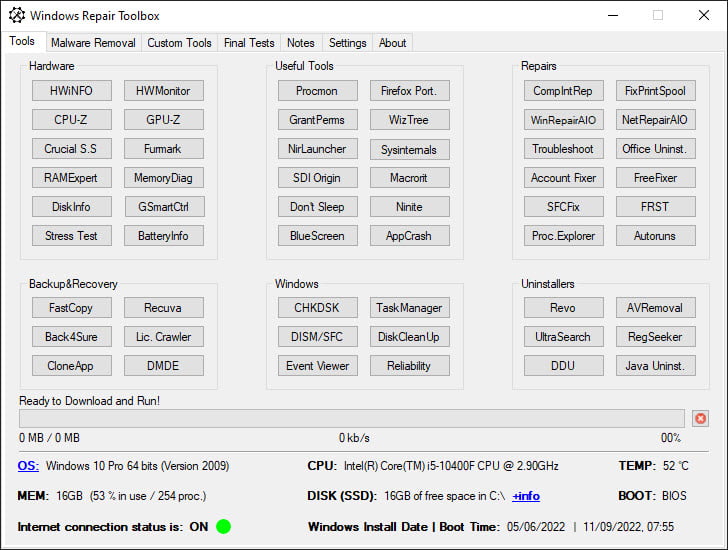
Task: Run NetRepairAIO
Action: 656,120
